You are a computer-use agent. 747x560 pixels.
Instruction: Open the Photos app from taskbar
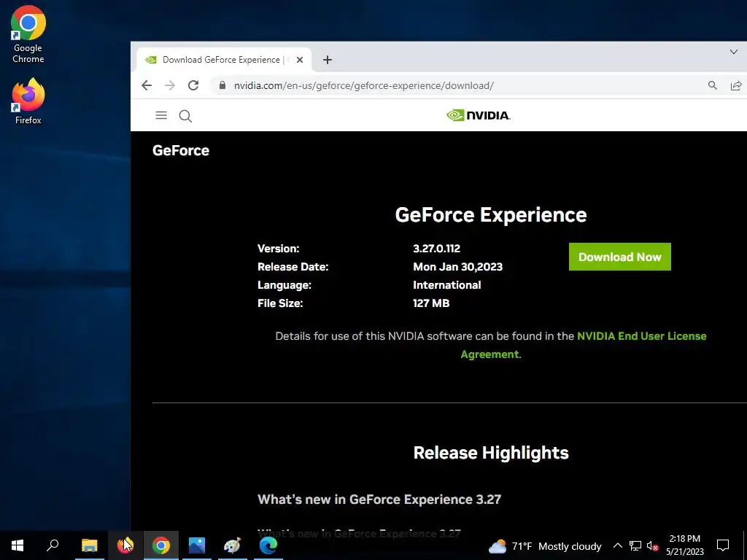point(197,545)
